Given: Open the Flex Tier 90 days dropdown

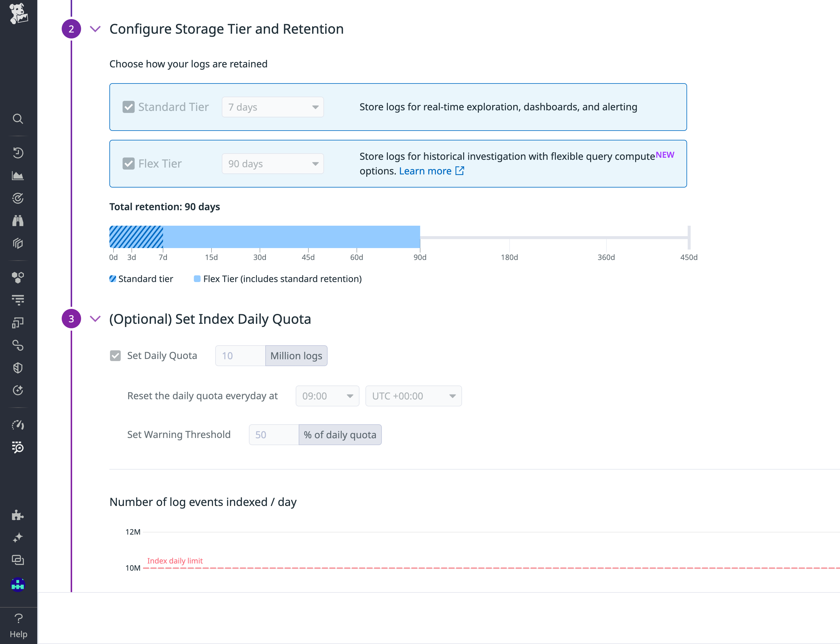Looking at the screenshot, I should 272,164.
